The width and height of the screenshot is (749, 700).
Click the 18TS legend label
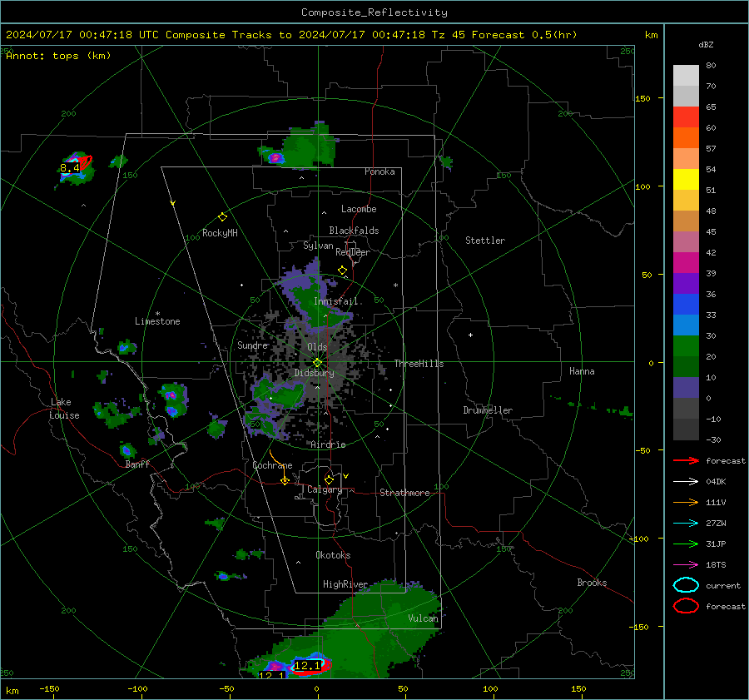click(x=716, y=565)
